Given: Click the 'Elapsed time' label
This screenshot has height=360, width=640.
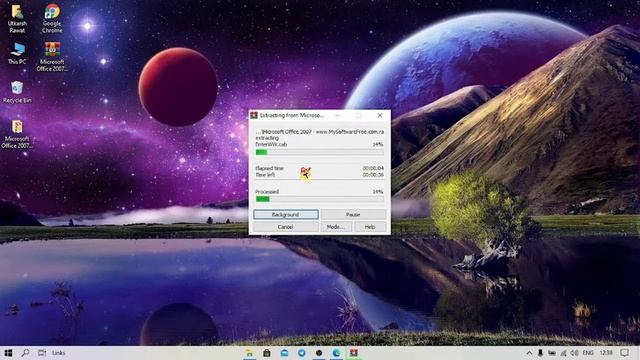Looking at the screenshot, I should pos(269,168).
